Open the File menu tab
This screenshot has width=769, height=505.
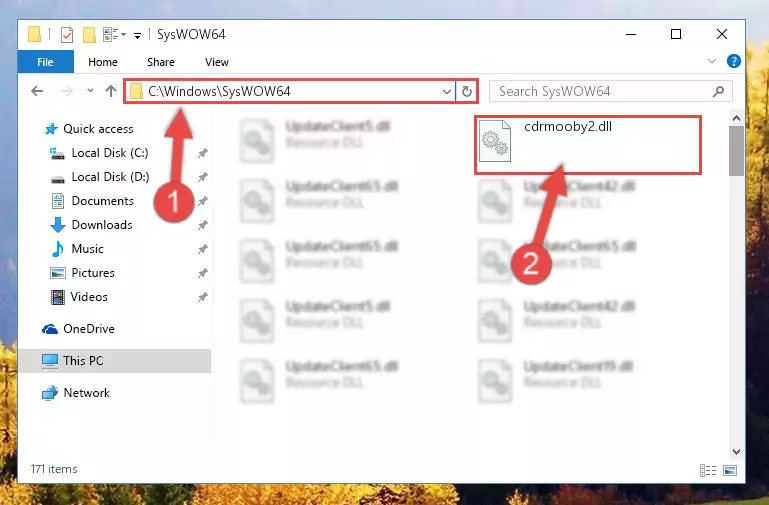point(46,62)
